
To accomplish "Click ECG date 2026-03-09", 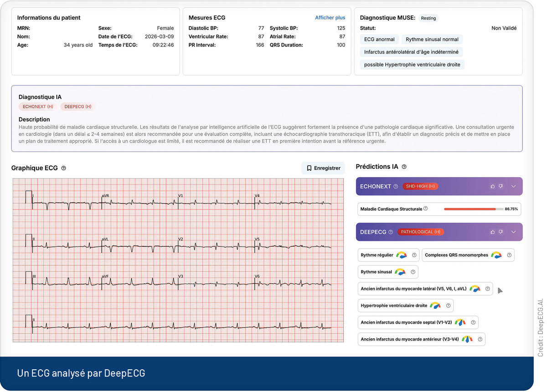I will point(159,36).
